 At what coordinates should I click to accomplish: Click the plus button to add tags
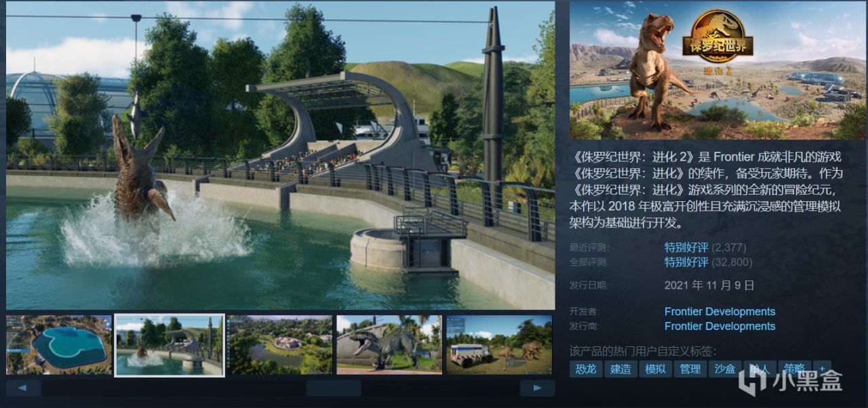[x=822, y=369]
